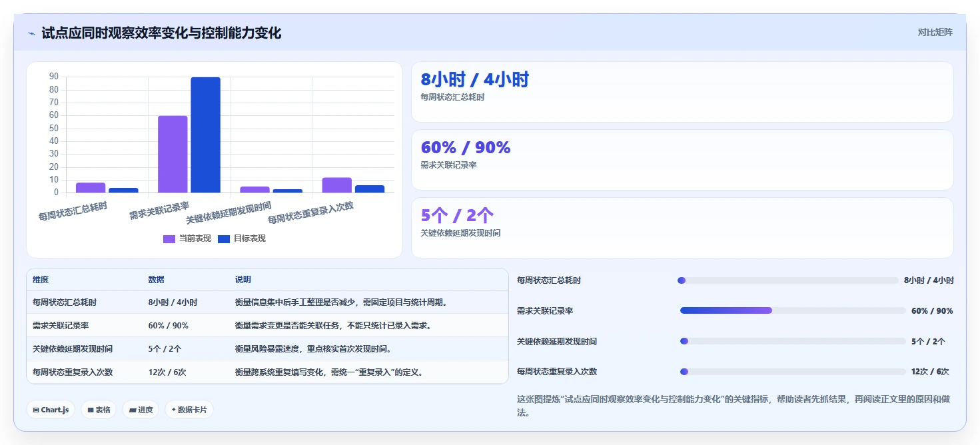Click the 数据 table column header
The height and width of the screenshot is (445, 980).
156,280
